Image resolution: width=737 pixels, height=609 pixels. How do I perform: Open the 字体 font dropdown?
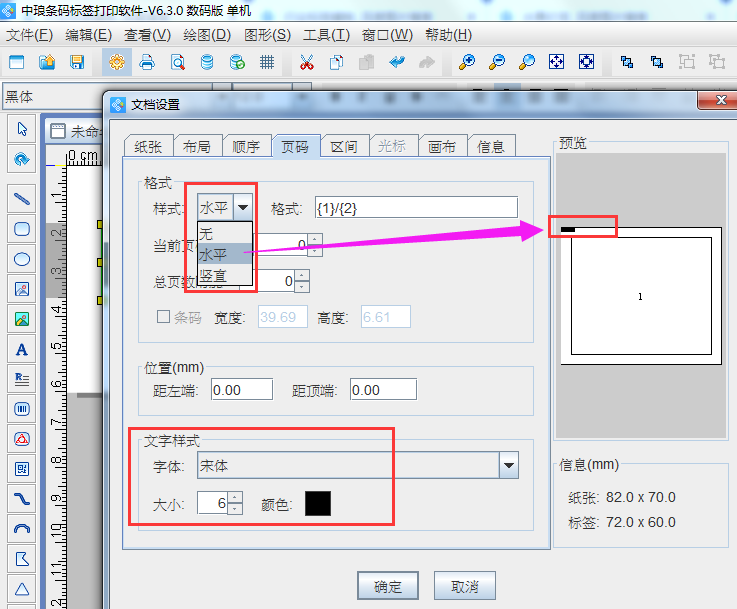tap(509, 466)
